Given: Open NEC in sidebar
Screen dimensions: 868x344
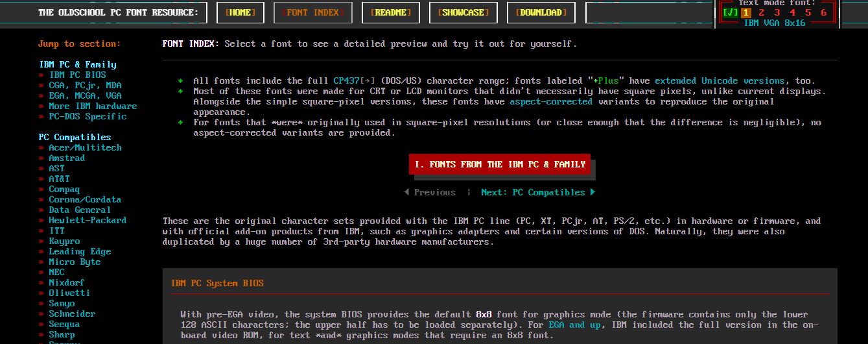Looking at the screenshot, I should tap(56, 272).
